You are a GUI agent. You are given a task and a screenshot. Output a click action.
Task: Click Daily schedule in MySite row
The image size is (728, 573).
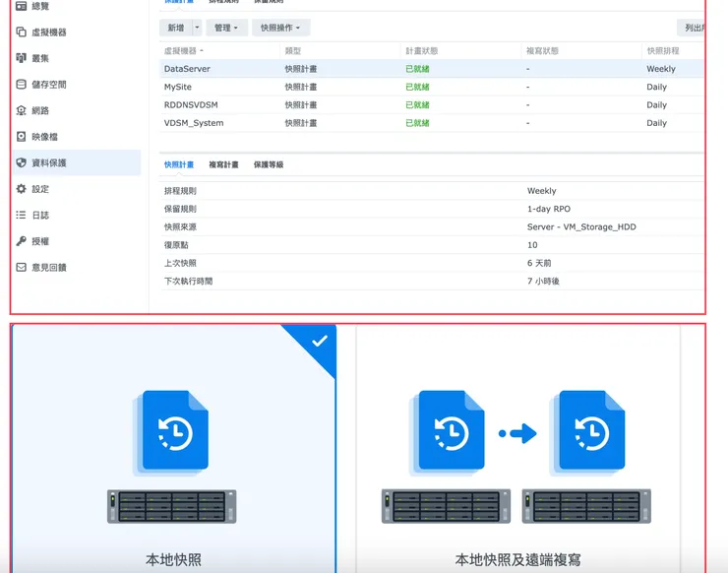click(656, 87)
